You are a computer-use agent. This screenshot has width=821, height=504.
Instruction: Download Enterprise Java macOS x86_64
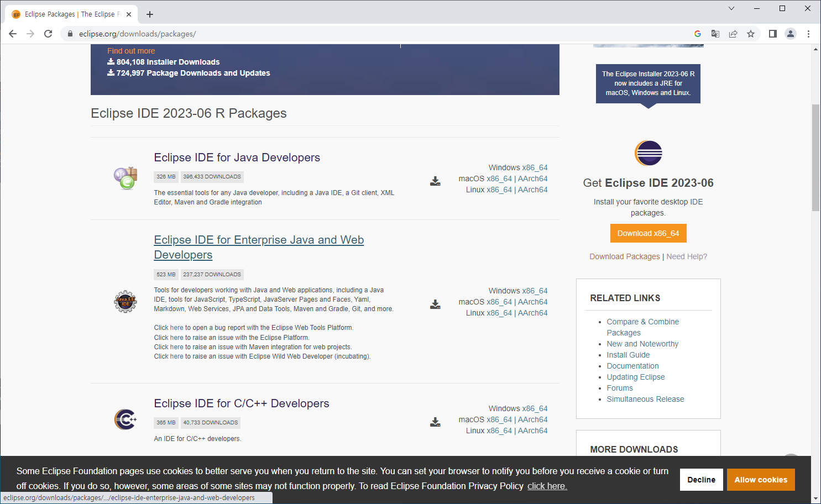click(x=499, y=302)
